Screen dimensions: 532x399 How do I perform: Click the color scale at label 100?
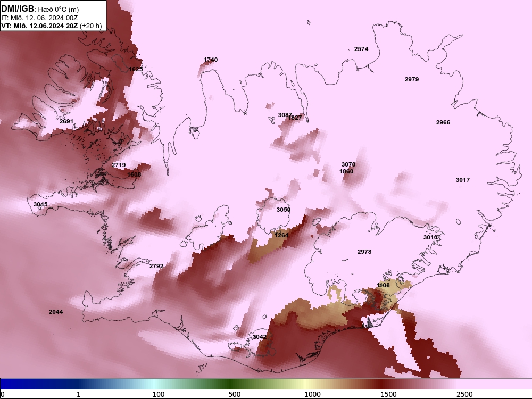(159, 394)
